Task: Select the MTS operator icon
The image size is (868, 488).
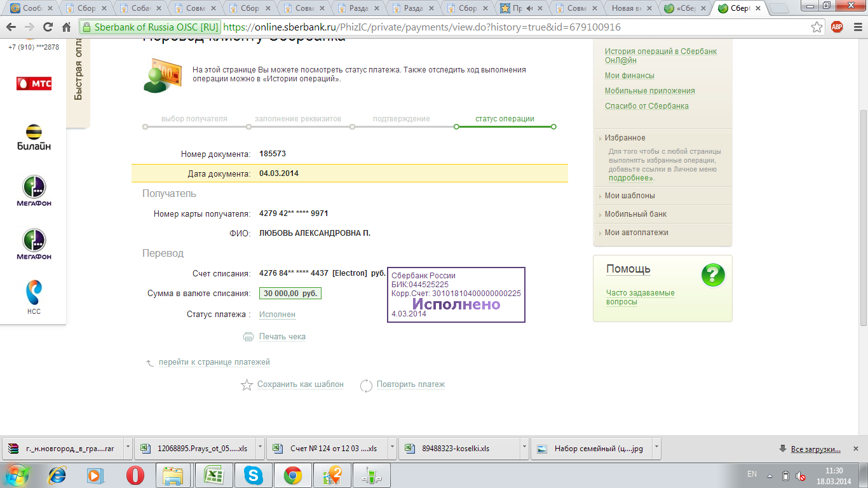Action: click(x=34, y=83)
